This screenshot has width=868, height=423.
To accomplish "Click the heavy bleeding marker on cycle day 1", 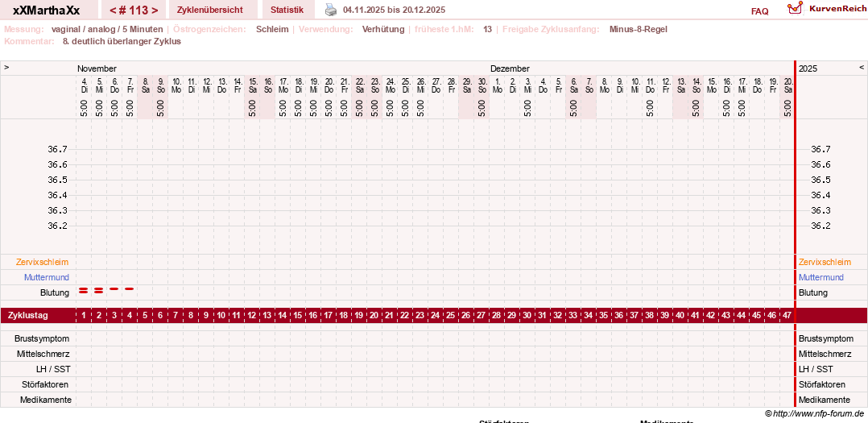I will point(84,290).
